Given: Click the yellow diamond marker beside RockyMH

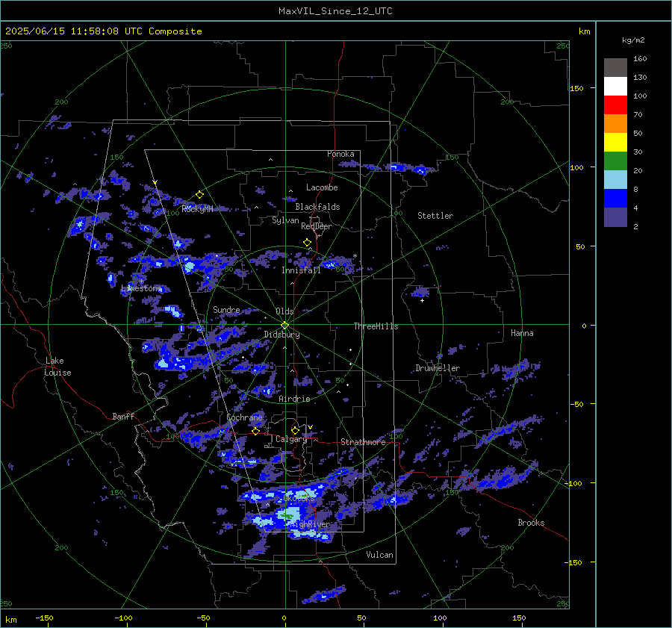Looking at the screenshot, I should click(199, 195).
